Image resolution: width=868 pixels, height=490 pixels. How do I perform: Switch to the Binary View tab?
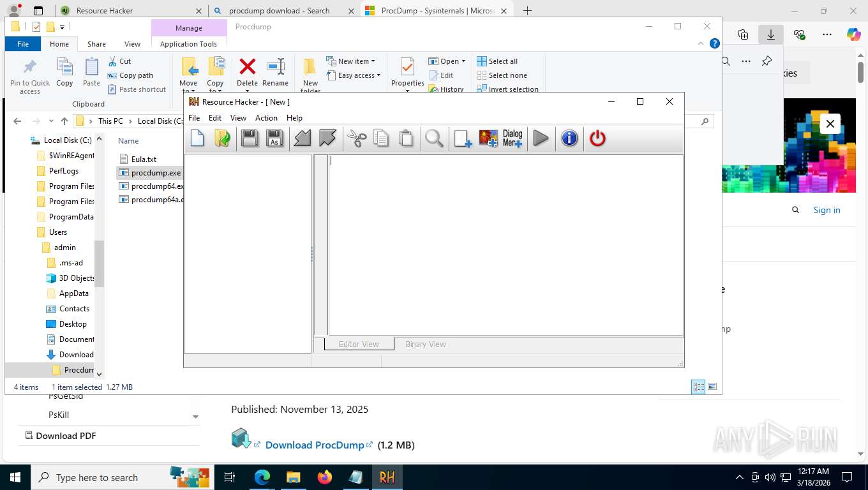[426, 344]
